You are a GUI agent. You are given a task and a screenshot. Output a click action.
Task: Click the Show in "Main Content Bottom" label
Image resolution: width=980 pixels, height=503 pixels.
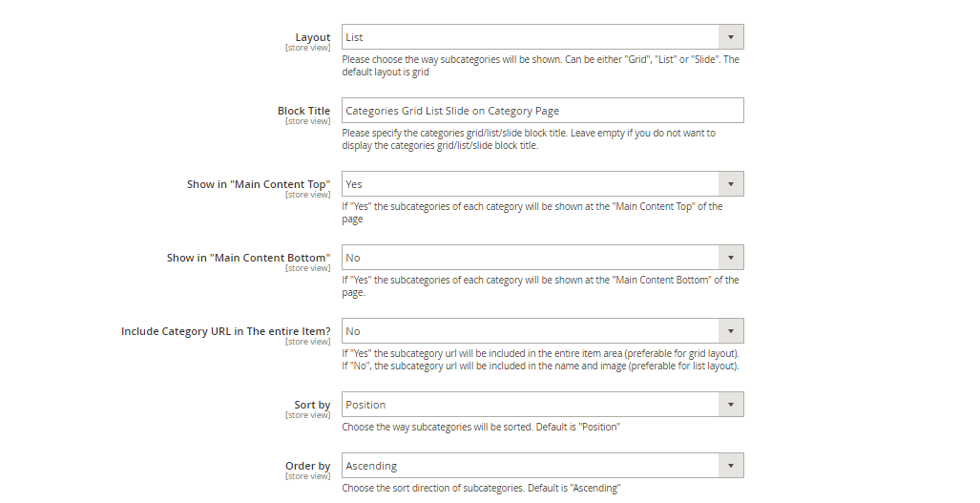click(x=249, y=258)
